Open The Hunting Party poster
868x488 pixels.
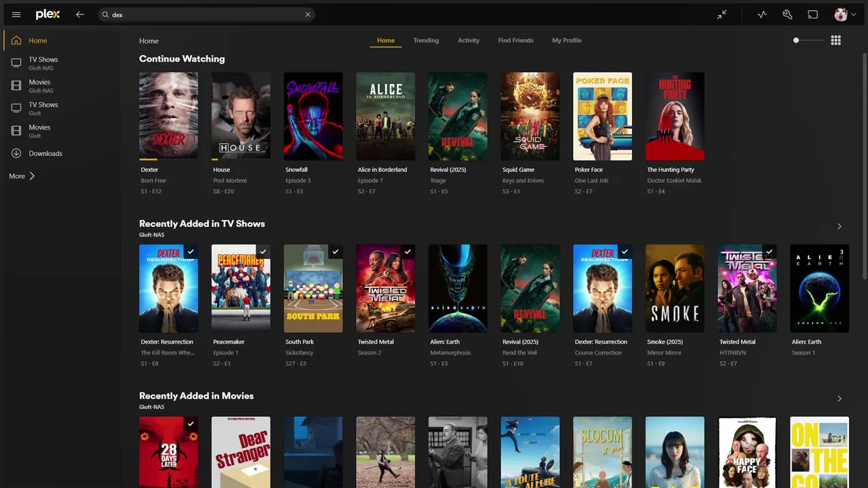[675, 116]
